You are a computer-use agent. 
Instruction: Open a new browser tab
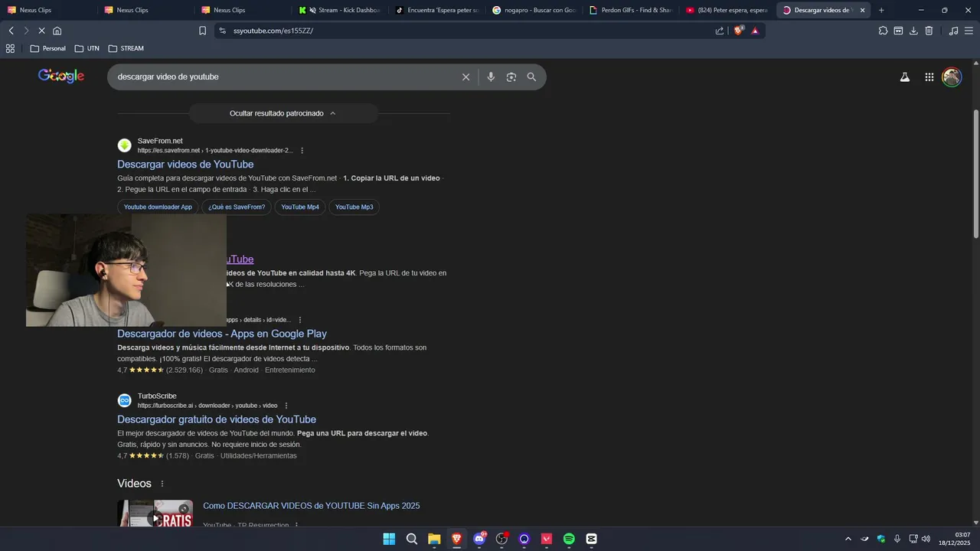[881, 10]
